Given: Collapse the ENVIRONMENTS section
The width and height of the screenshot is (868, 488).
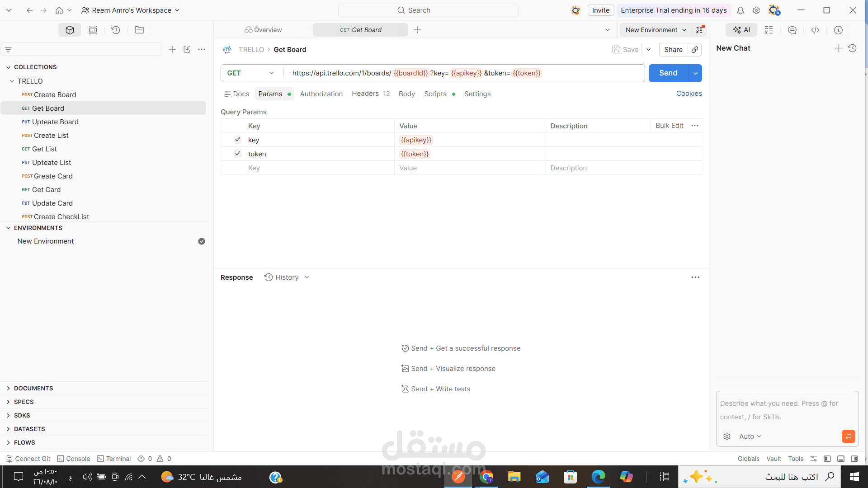Looking at the screenshot, I should 8,228.
